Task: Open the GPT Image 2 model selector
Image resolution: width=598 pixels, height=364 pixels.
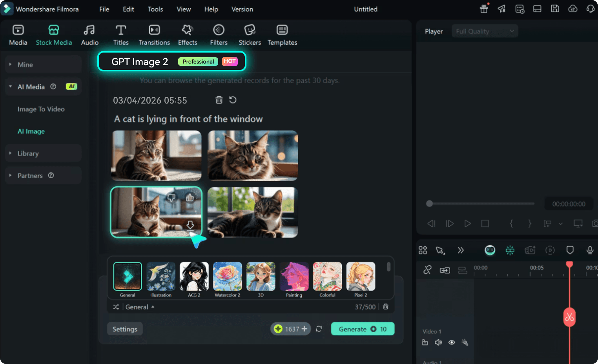Action: tap(172, 61)
